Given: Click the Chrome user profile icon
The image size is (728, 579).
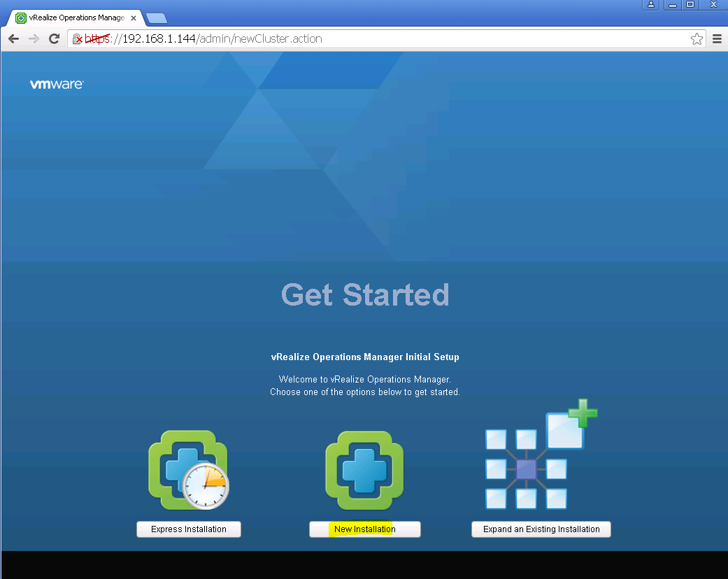Looking at the screenshot, I should [651, 5].
